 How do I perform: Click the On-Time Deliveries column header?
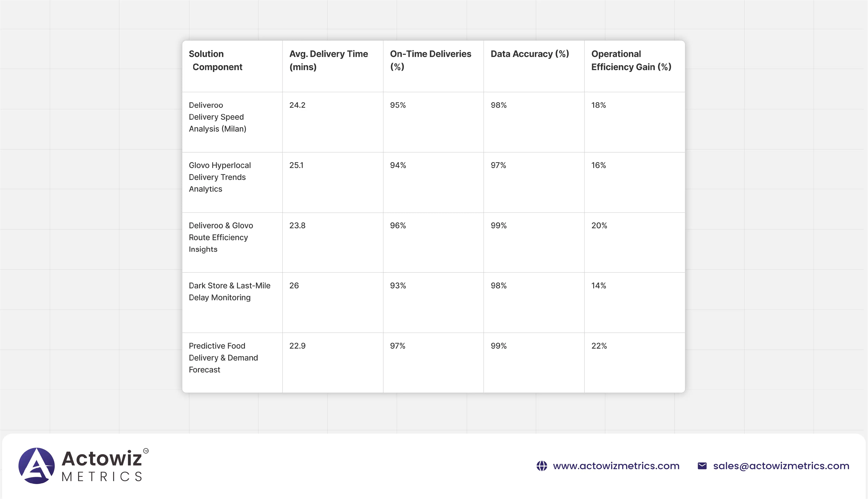(x=430, y=60)
